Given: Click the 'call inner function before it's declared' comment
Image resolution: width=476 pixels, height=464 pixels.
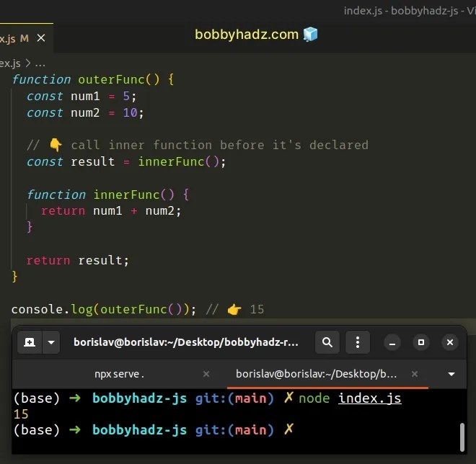Looking at the screenshot, I should (x=220, y=145).
